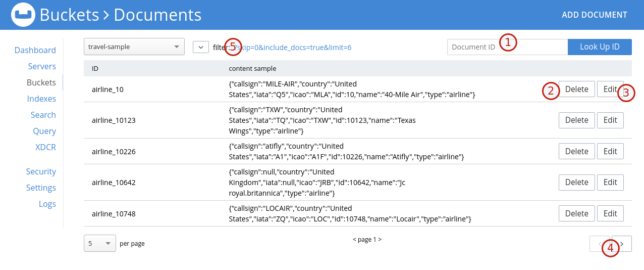Image resolution: width=644 pixels, height=270 pixels.
Task: Navigate to Servers section
Action: (x=42, y=66)
